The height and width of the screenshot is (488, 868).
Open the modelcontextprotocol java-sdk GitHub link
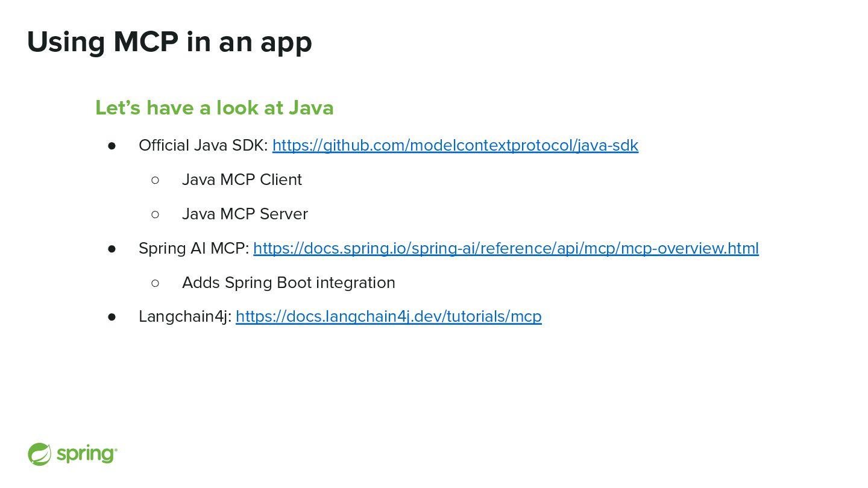click(455, 145)
